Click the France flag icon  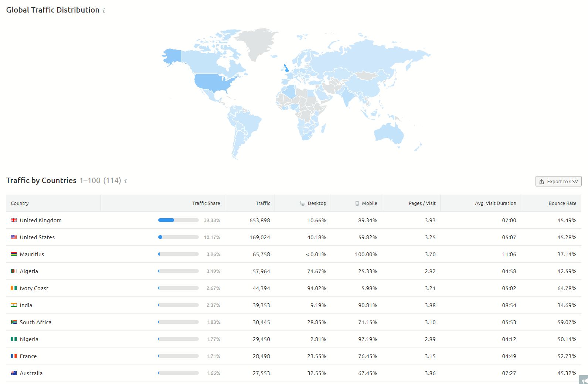[14, 356]
